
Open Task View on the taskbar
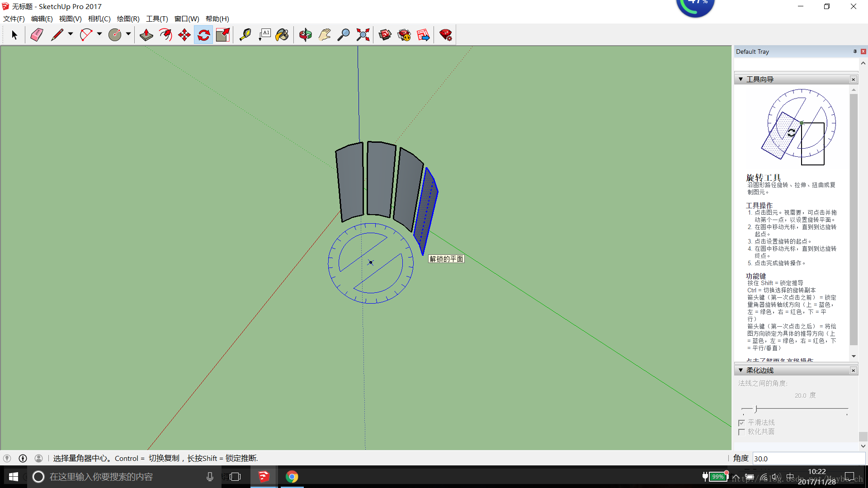point(235,477)
